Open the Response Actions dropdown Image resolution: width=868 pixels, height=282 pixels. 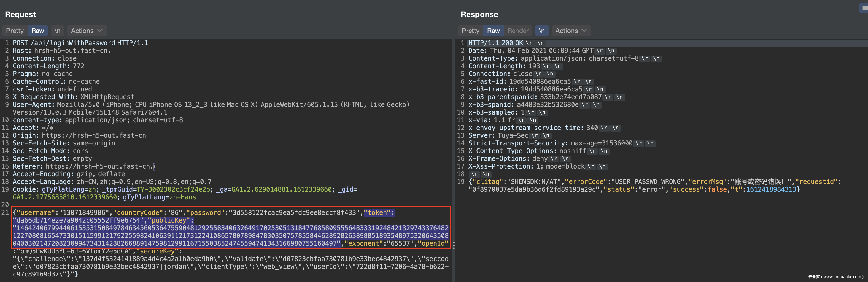pos(571,31)
